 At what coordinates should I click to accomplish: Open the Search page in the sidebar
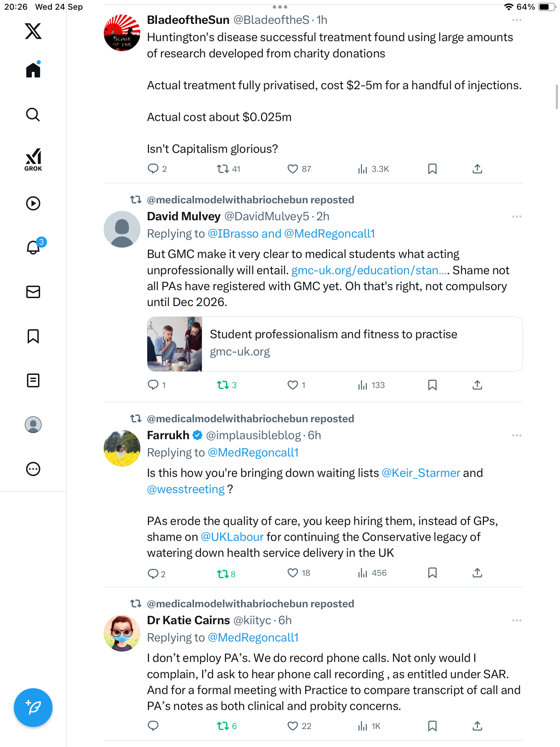pos(33,115)
